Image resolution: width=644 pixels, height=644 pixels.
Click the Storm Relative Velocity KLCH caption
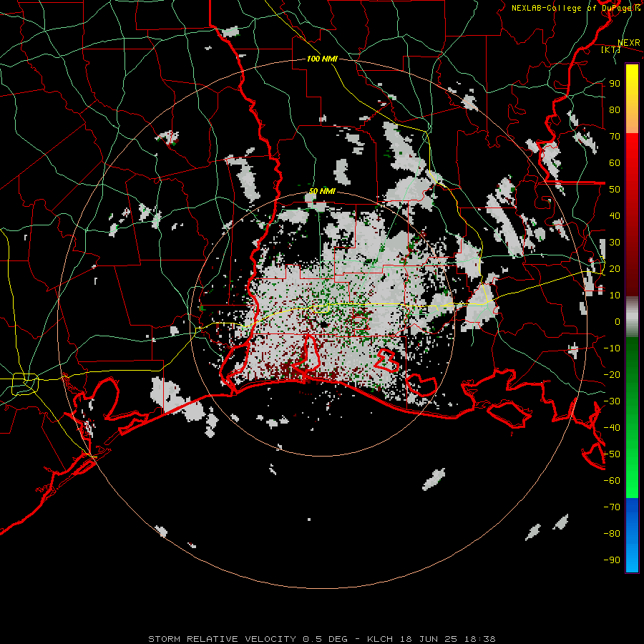[322, 639]
